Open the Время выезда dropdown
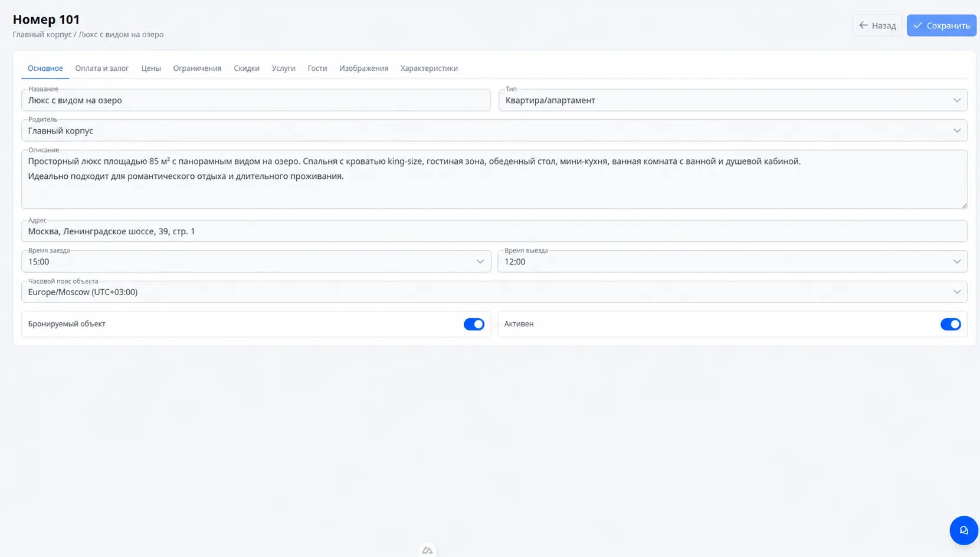Viewport: 980px width, 557px height. tap(732, 261)
